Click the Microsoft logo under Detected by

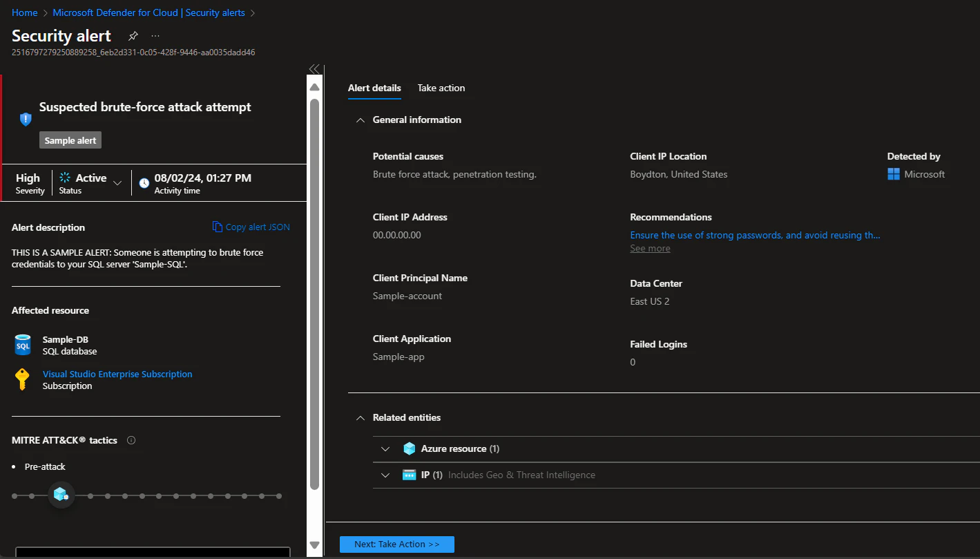tap(894, 174)
